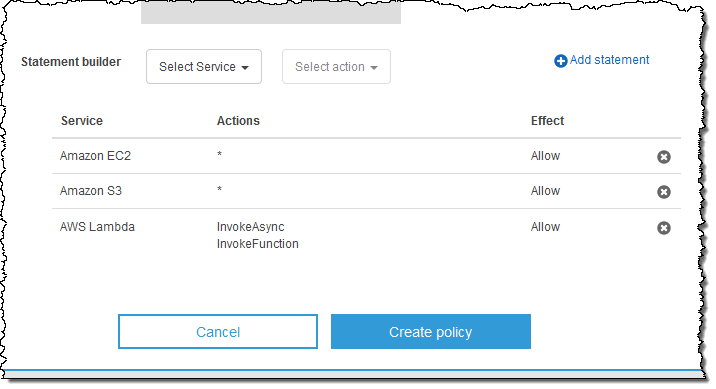
Task: Click the Allow effect for Amazon EC2
Action: 545,156
